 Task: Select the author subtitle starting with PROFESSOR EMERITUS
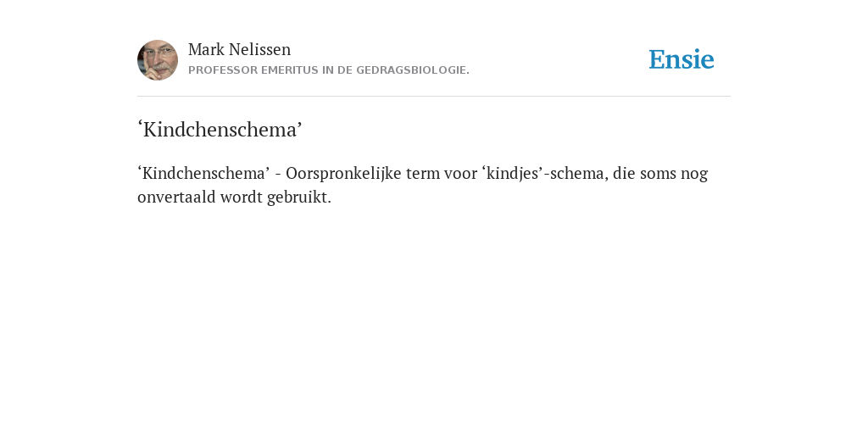click(329, 70)
